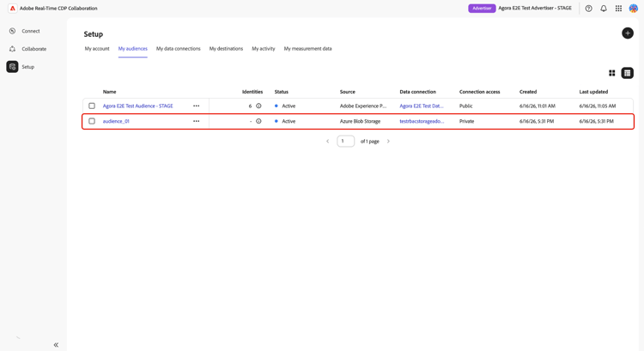Viewport: 644px width, 351px height.
Task: Click Agora E2E Test Advertiser - STAGE org name
Action: [x=535, y=9]
